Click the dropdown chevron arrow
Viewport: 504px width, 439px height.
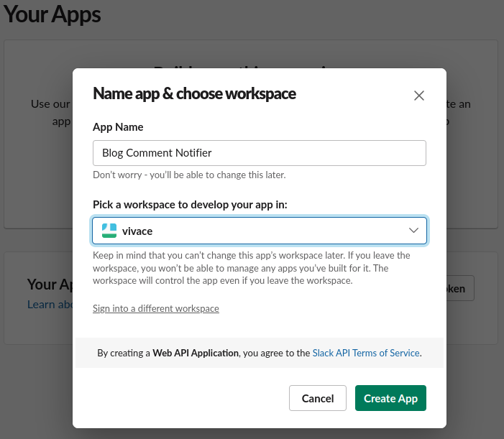(x=413, y=230)
